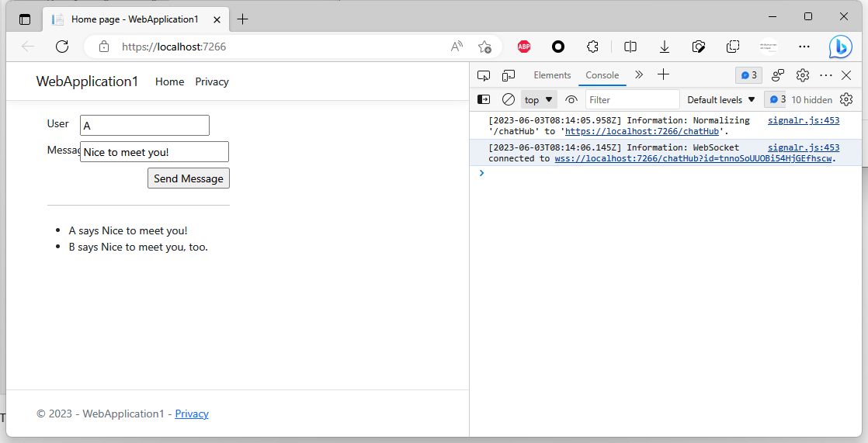Open the Extensions puzzle piece menu

tap(592, 47)
